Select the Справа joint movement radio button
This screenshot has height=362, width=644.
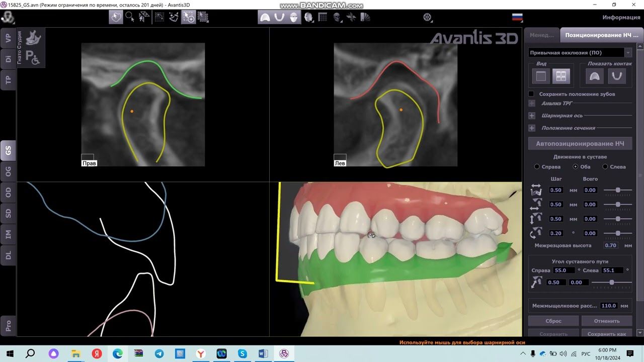point(537,167)
